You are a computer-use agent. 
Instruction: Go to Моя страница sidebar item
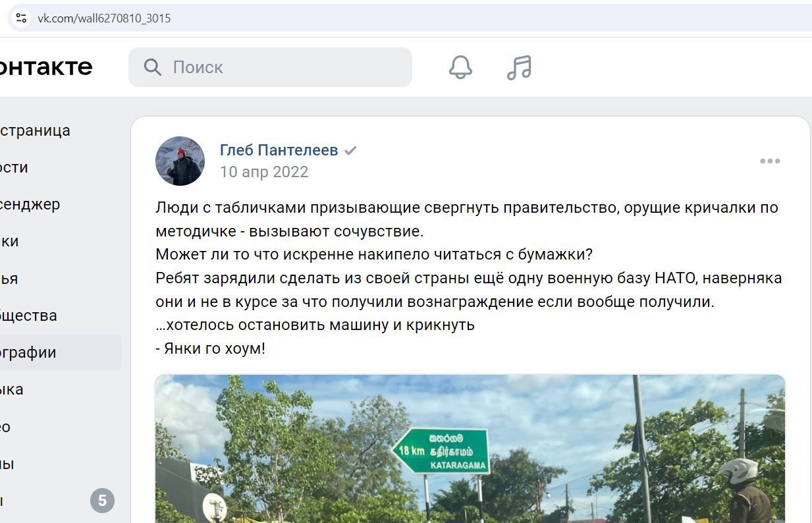35,130
